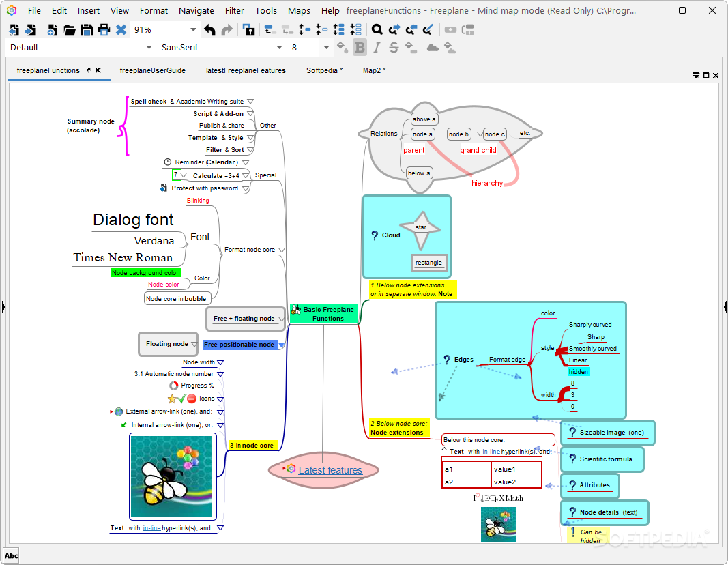Save the current map
This screenshot has width=728, height=565.
coord(87,30)
